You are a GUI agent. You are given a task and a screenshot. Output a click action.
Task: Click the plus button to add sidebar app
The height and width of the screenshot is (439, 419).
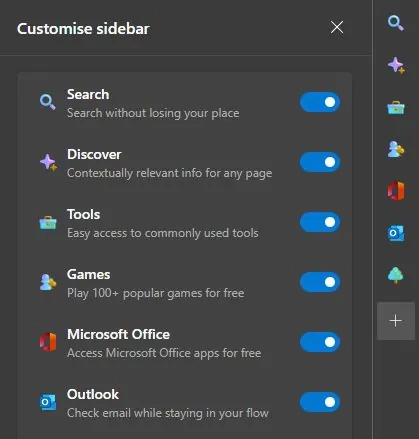[x=396, y=321]
